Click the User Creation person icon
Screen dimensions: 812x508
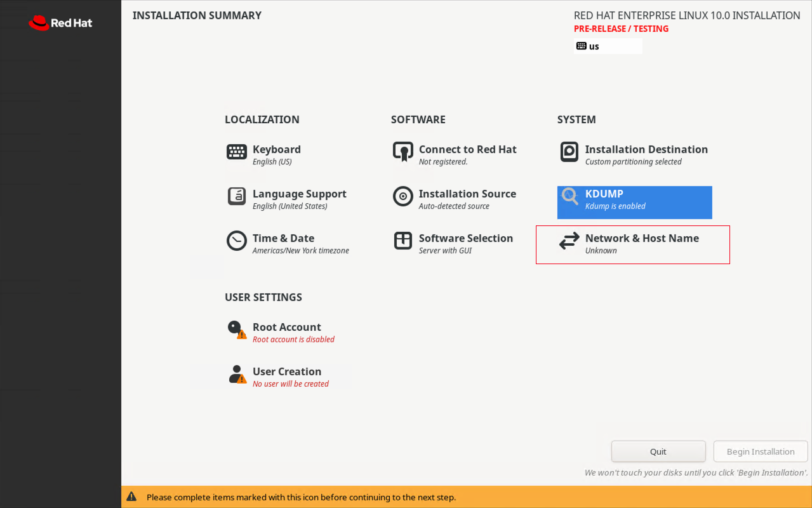point(237,374)
